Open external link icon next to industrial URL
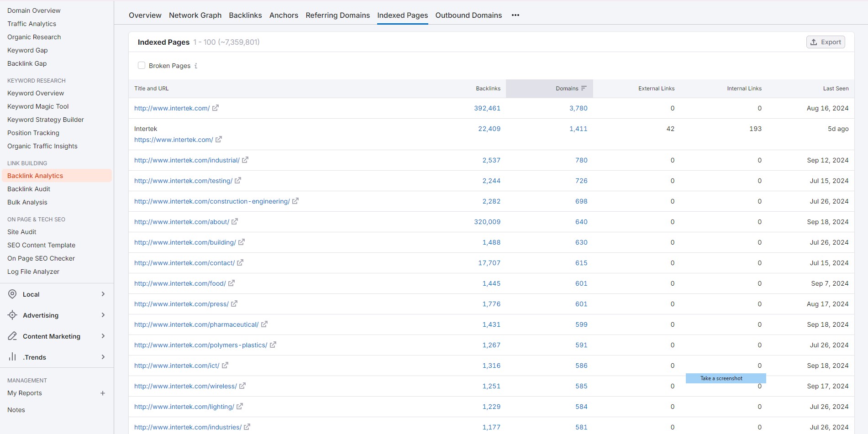 tap(245, 160)
